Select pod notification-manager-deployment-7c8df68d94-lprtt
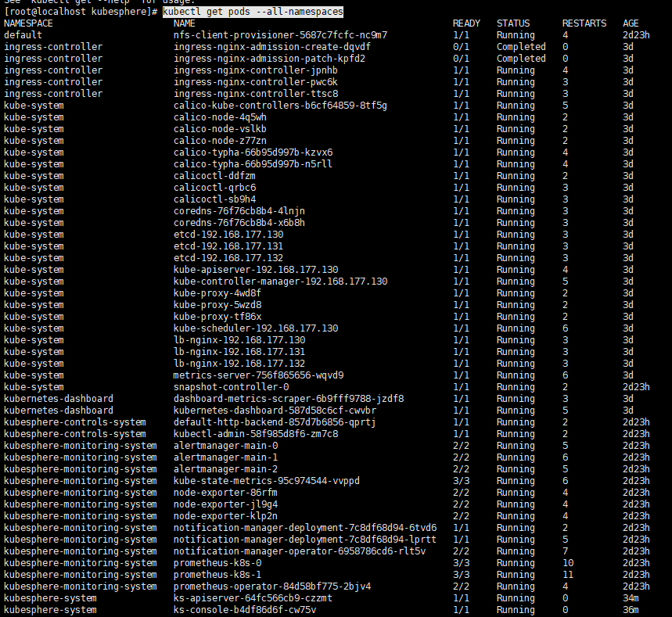Image resolution: width=672 pixels, height=617 pixels. (x=305, y=540)
